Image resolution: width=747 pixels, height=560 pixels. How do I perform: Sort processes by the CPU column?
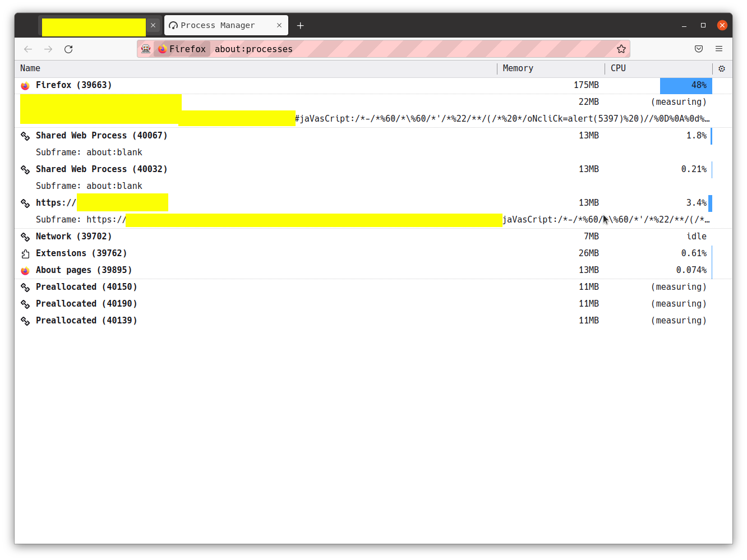[618, 68]
